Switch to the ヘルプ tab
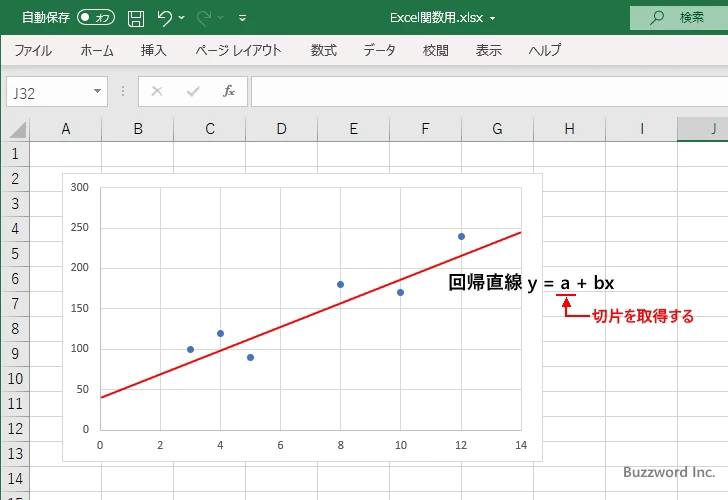 [x=545, y=50]
